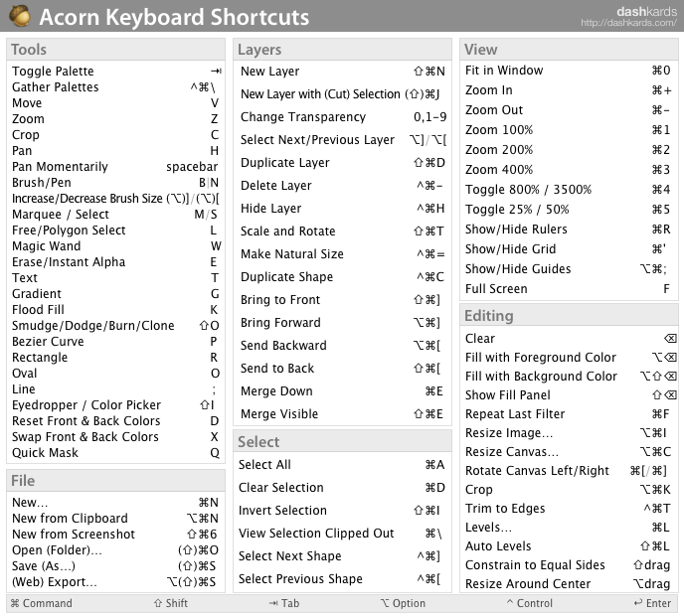684x616 pixels.
Task: Click Increase/Decrease Brush Size row
Action: click(115, 199)
